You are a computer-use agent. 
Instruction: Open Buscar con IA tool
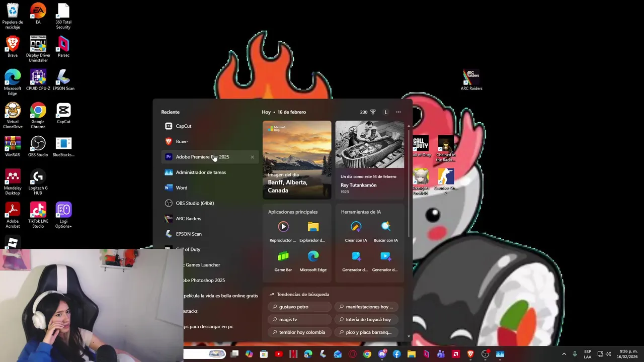click(385, 231)
